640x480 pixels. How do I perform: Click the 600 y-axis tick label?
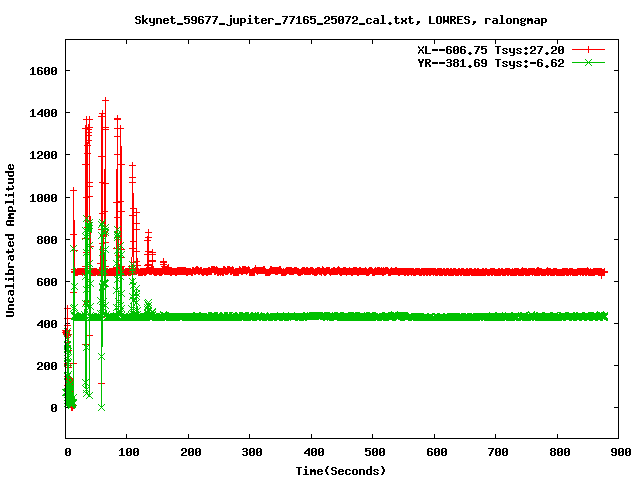coord(47,282)
